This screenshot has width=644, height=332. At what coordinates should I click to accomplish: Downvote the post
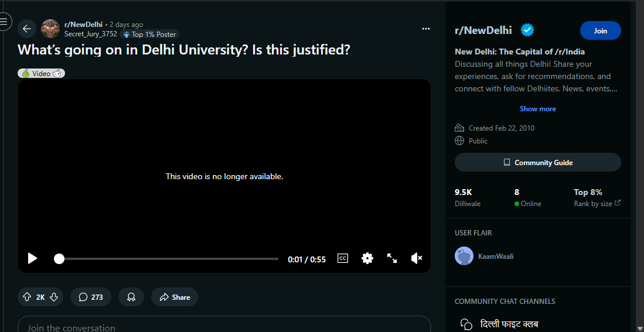(54, 297)
